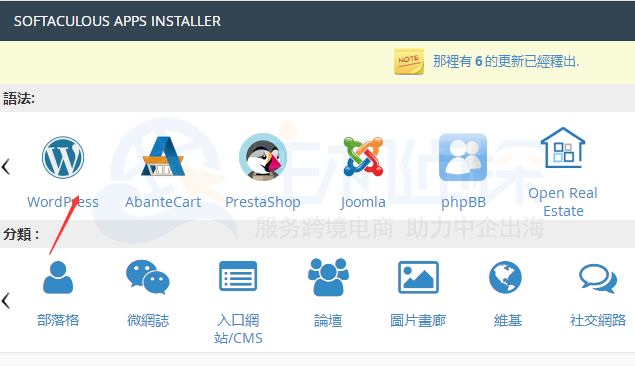
Task: Select the 社交網路 speech bubbles icon
Action: [598, 278]
